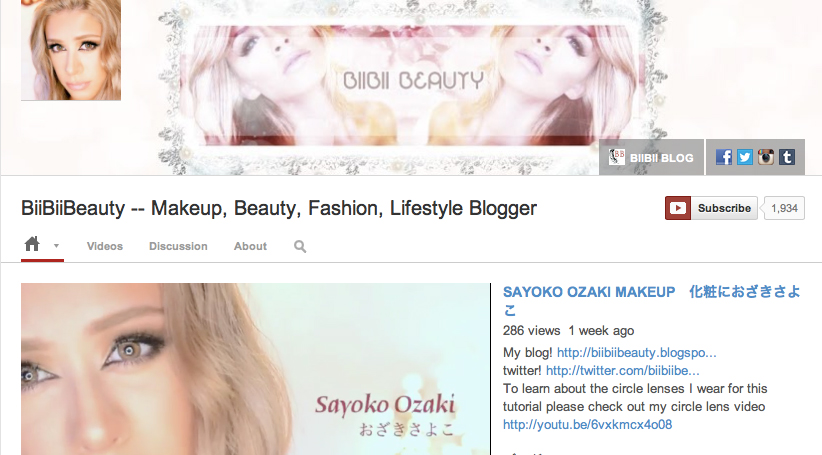This screenshot has height=455, width=822.
Task: Switch to the Videos tab
Action: tap(105, 246)
